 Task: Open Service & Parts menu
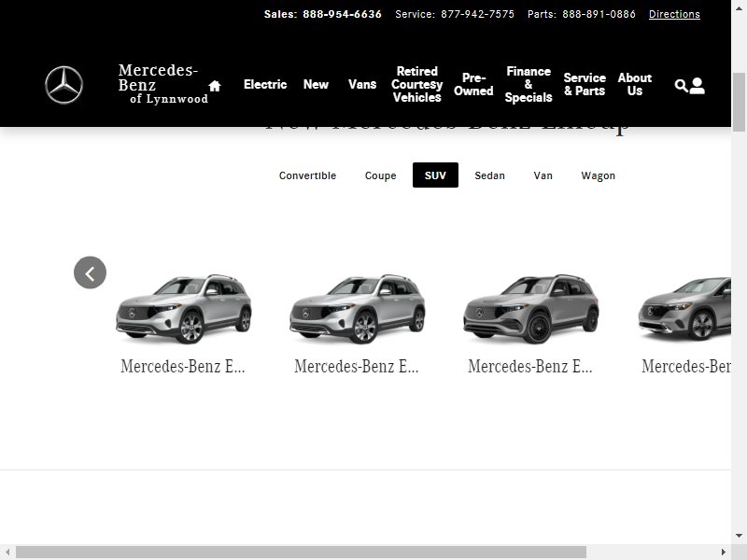585,84
